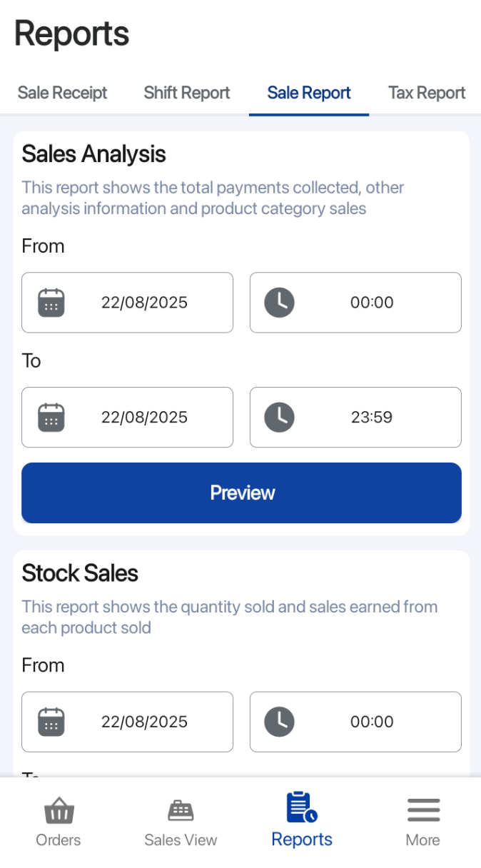Switch to the Sale Receipt tab
This screenshot has width=481, height=868.
click(x=63, y=93)
